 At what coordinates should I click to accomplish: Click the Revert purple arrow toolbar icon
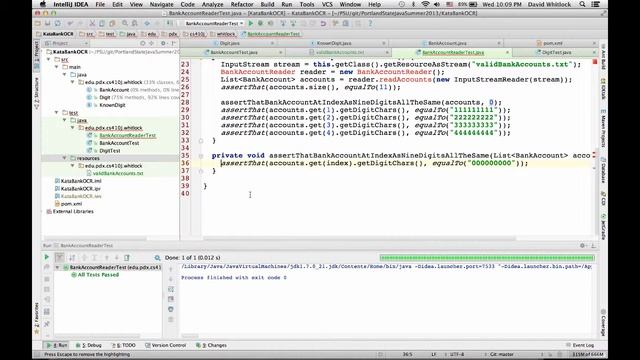(x=323, y=23)
